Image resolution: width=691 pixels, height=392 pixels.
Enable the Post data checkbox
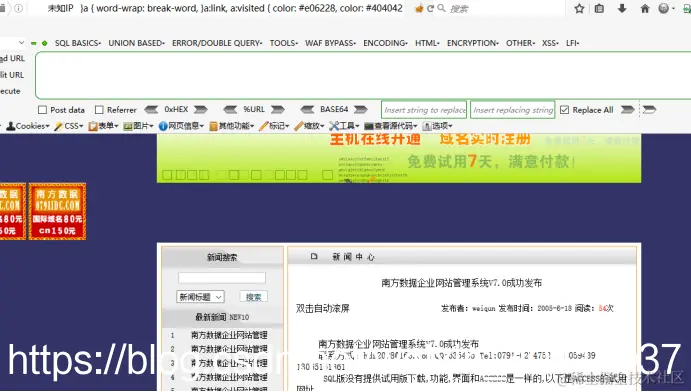click(42, 110)
